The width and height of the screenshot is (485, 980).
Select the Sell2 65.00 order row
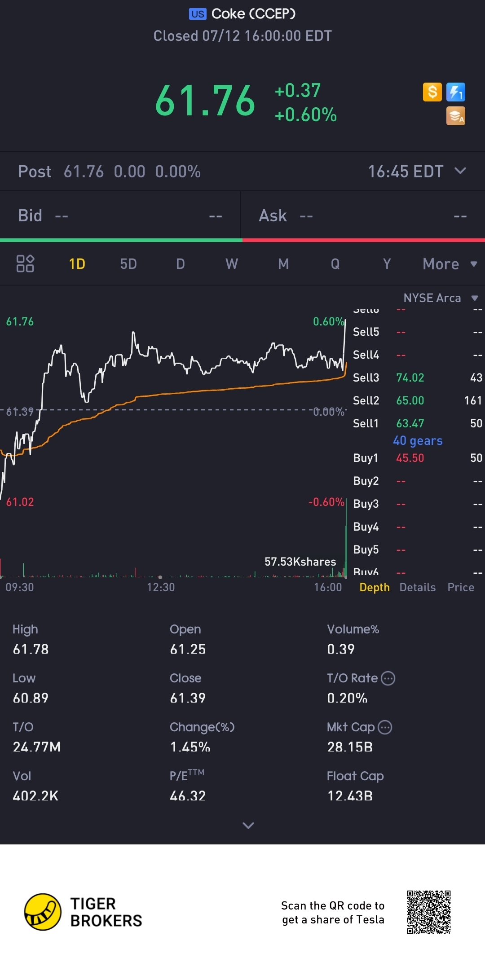(x=417, y=400)
